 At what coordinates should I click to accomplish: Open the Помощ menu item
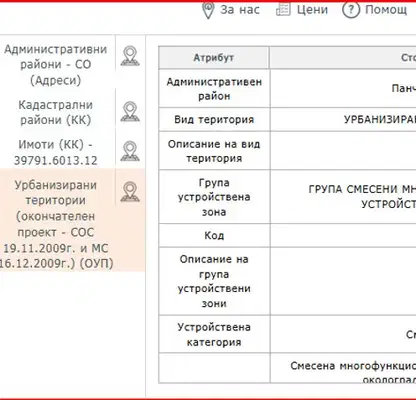386,10
